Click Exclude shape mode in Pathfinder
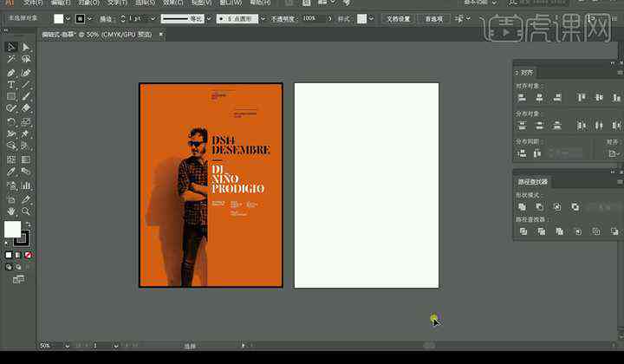624x364 pixels. 575,207
